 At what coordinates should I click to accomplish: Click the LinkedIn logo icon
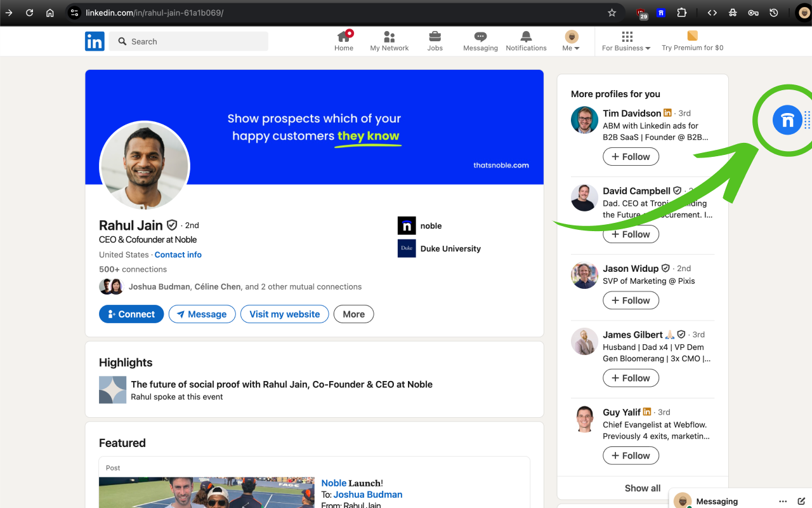[95, 41]
